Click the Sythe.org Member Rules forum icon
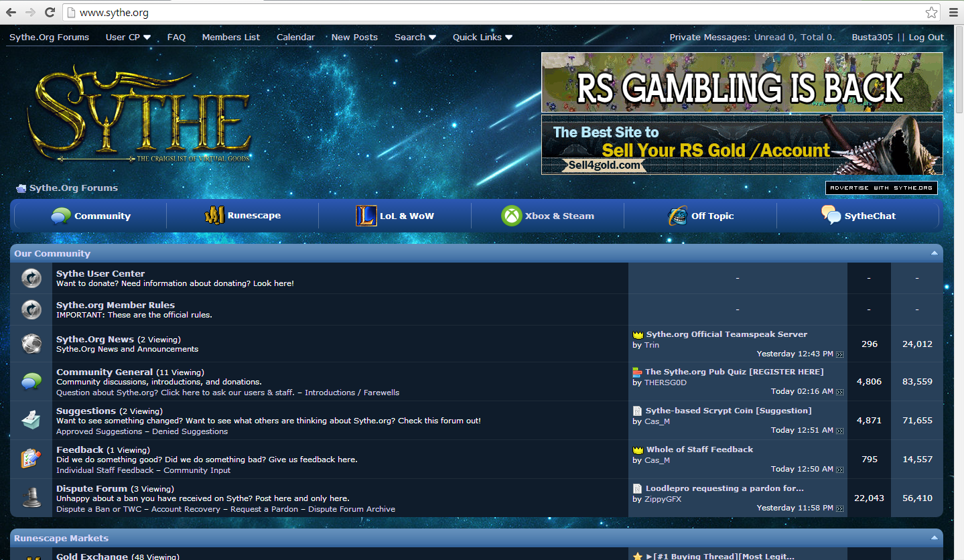The width and height of the screenshot is (964, 560). [31, 309]
